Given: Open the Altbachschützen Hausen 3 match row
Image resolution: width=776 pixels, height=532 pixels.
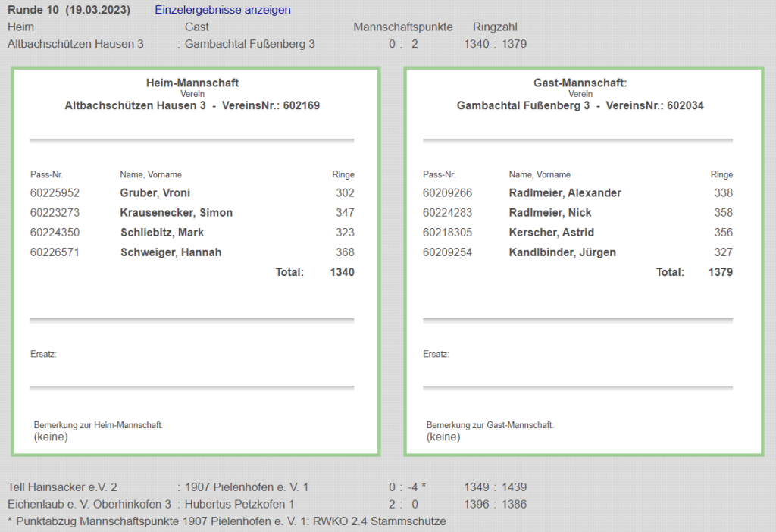Looking at the screenshot, I should point(76,44).
